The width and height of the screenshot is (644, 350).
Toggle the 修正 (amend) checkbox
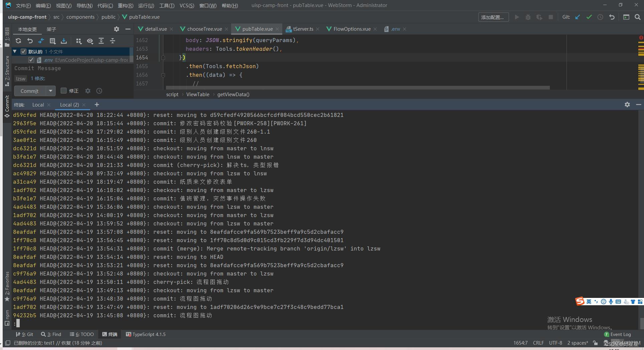point(63,91)
